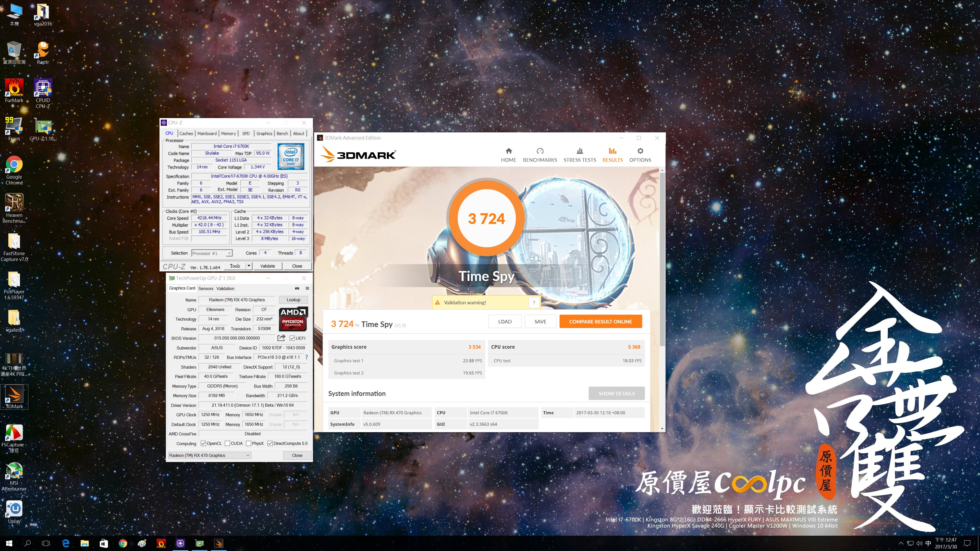Switch to CPU-Z Bench tab
The image size is (980, 551).
[282, 133]
